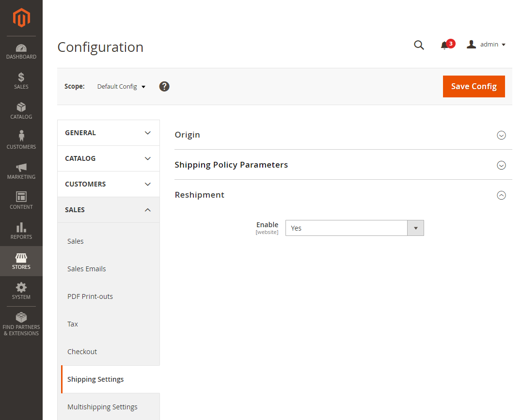Collapse the Reshipment section
The height and width of the screenshot is (420, 522).
[x=501, y=195]
